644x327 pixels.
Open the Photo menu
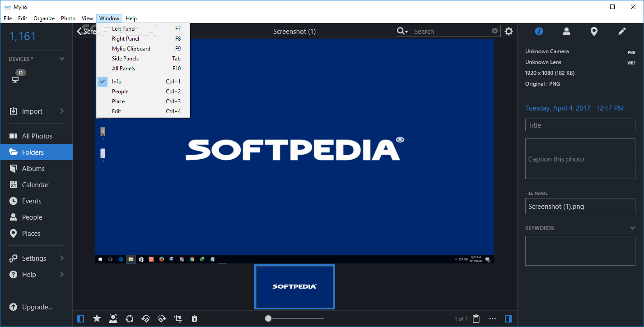pos(68,18)
